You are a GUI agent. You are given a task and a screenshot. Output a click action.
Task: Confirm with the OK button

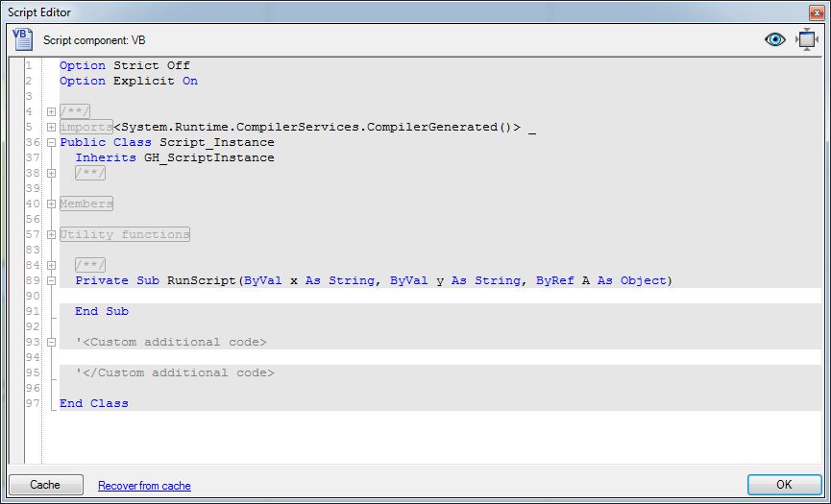[x=784, y=485]
